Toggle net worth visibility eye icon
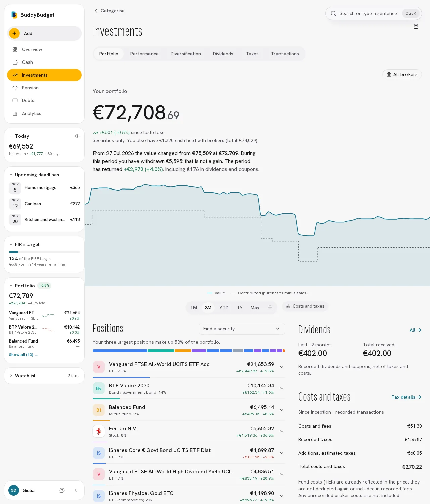 tap(77, 136)
